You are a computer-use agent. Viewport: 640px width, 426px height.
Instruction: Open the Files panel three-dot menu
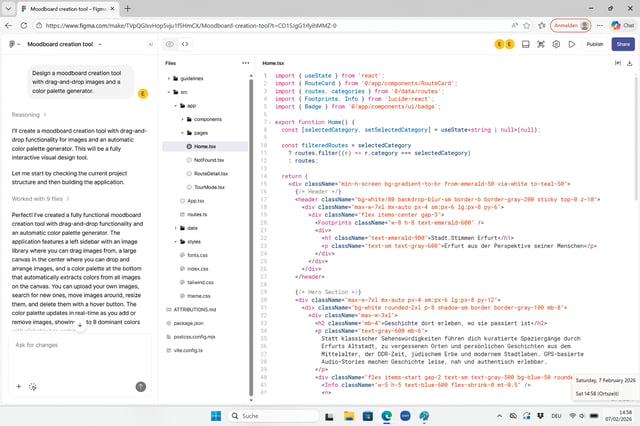pyautogui.click(x=245, y=63)
